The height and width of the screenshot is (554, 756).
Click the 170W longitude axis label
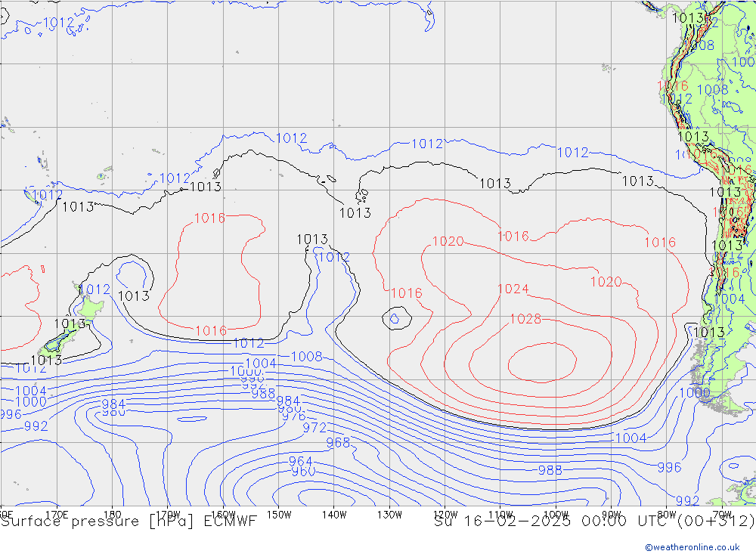click(x=169, y=515)
